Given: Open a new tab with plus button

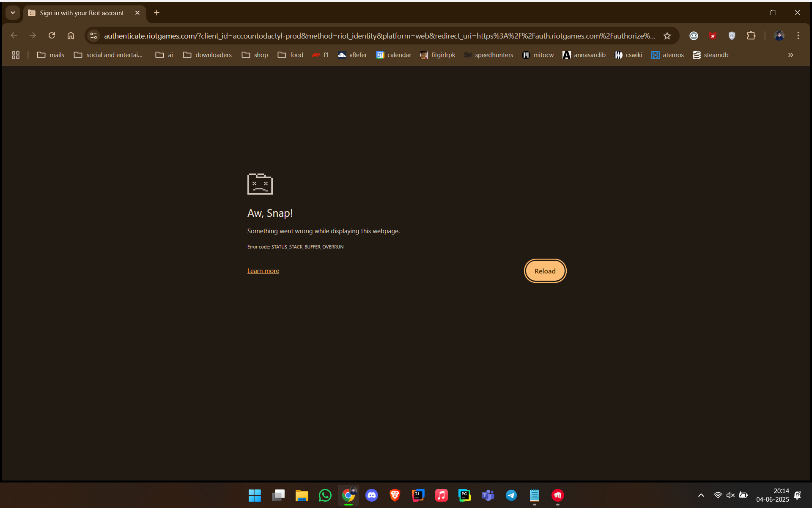Looking at the screenshot, I should 156,13.
